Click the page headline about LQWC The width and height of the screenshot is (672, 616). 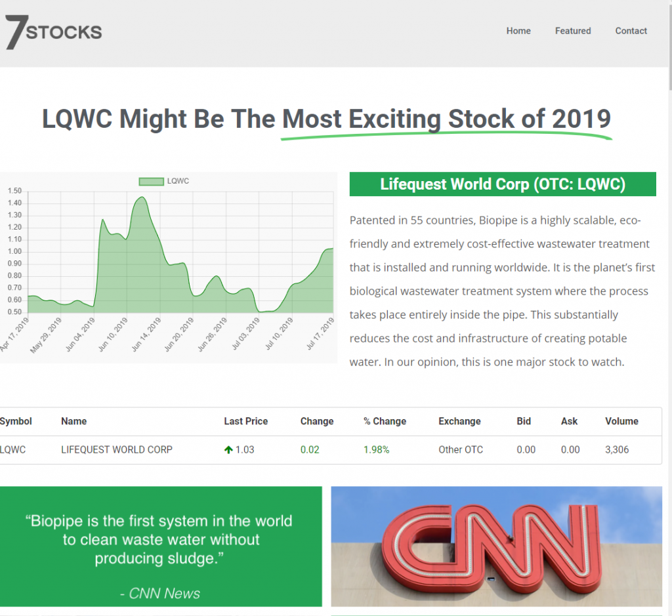tap(326, 119)
